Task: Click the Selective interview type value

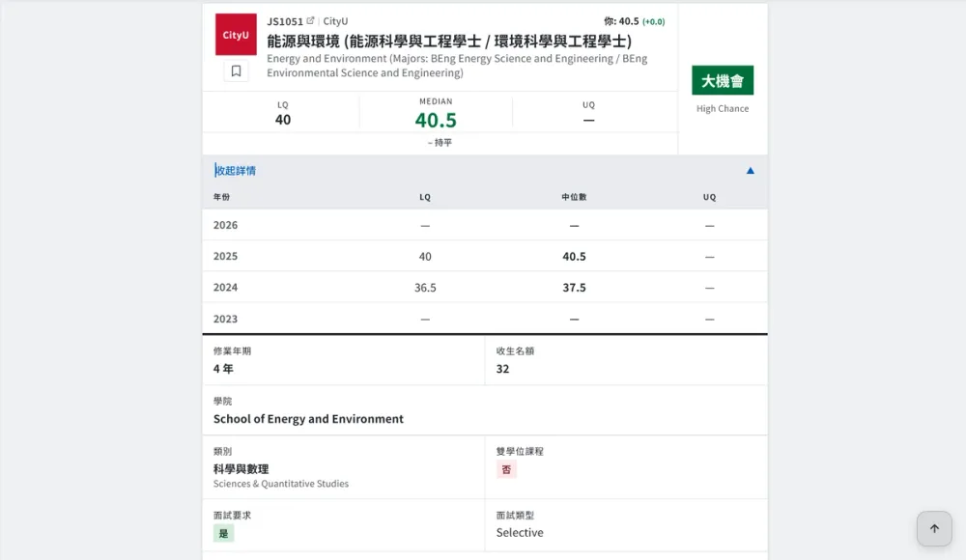Action: 520,532
